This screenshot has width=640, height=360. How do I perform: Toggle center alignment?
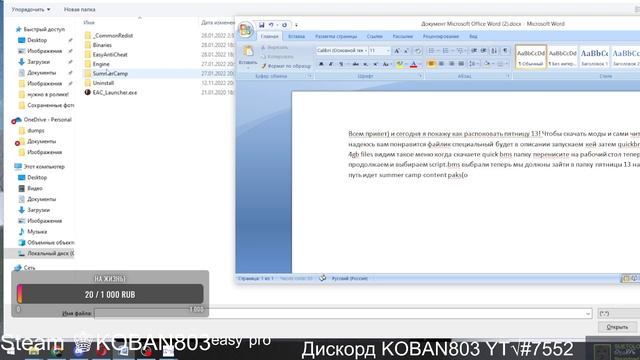click(x=441, y=64)
